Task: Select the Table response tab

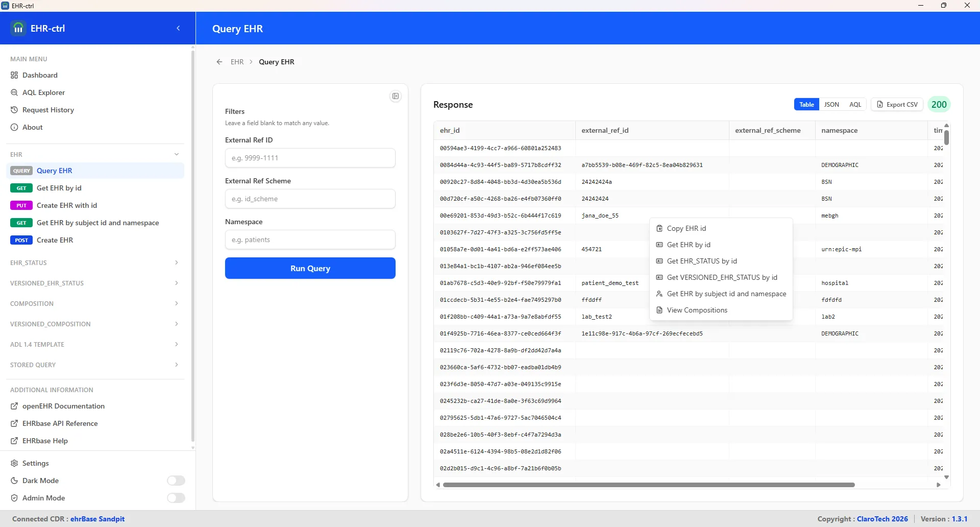Action: 806,104
